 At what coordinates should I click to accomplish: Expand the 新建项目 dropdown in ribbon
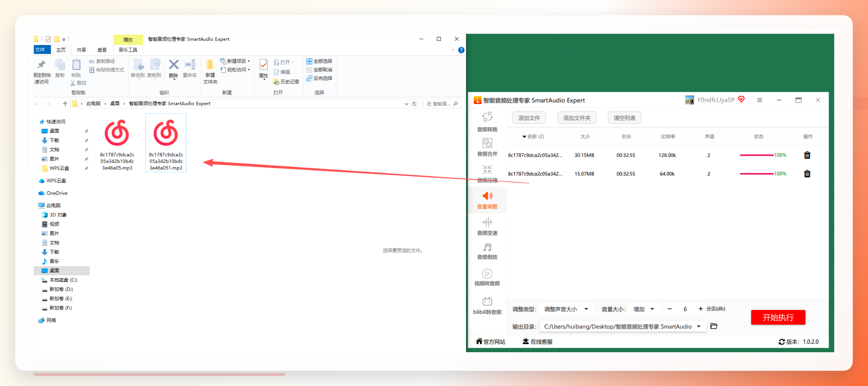point(249,61)
